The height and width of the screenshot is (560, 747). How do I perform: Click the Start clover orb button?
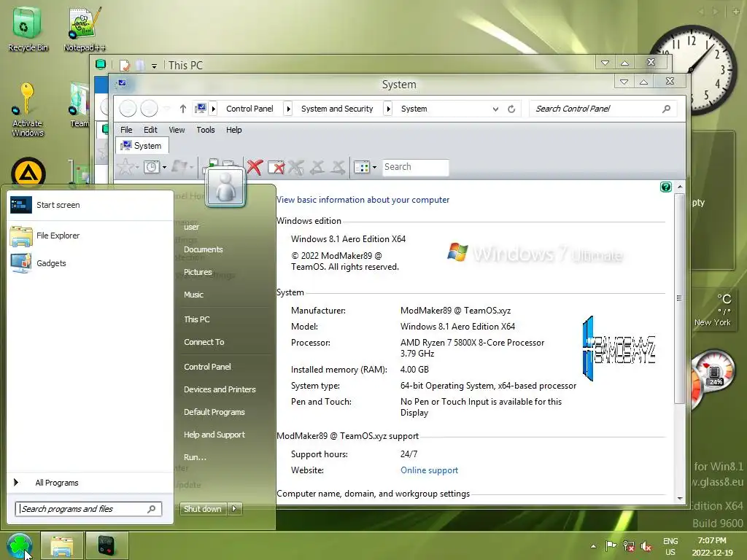20,545
